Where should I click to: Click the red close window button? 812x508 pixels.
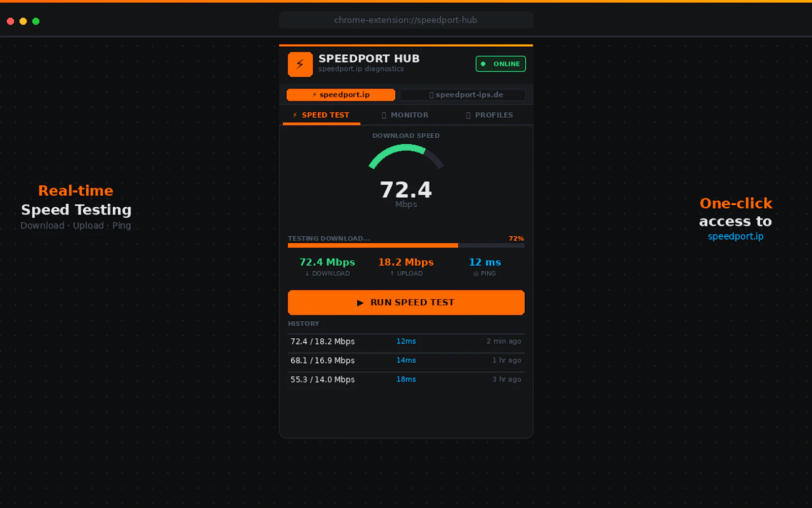10,21
